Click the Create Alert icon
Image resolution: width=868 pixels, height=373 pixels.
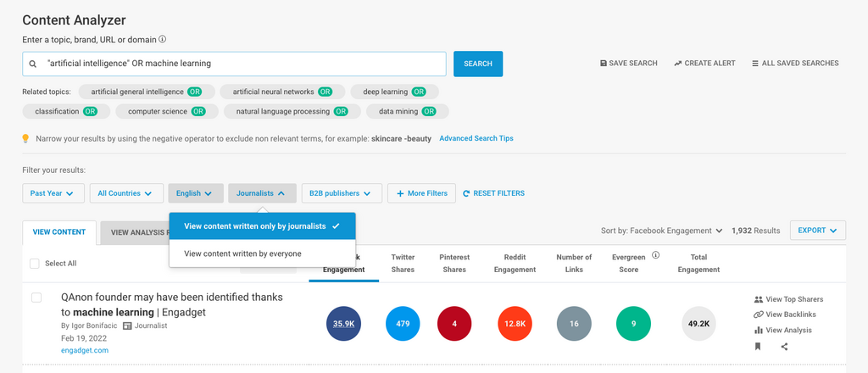(678, 64)
